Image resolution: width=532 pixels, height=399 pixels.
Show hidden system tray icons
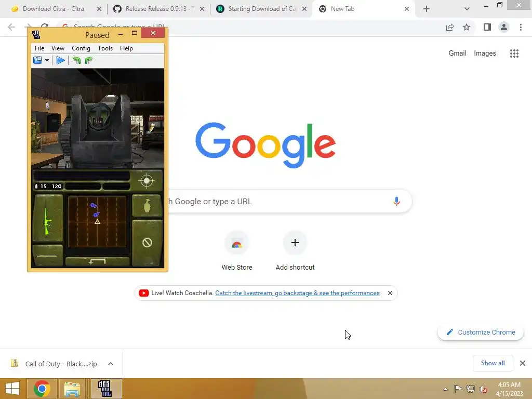pos(445,389)
